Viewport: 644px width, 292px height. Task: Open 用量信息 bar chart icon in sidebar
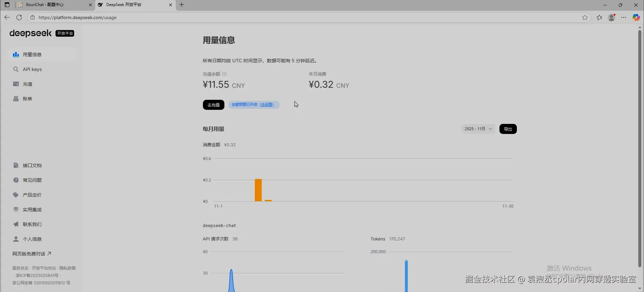click(16, 55)
